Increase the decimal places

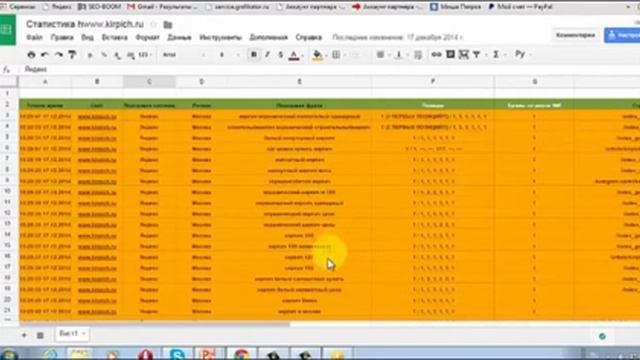point(131,55)
